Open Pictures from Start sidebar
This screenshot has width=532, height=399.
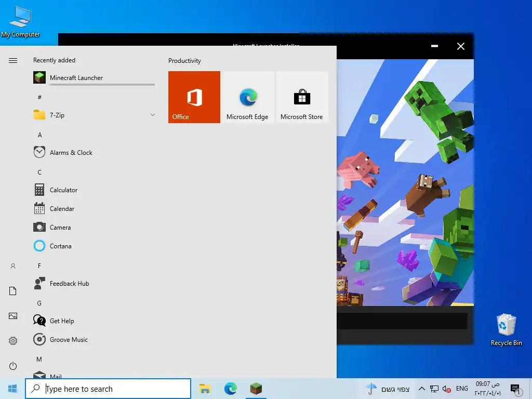click(x=13, y=316)
